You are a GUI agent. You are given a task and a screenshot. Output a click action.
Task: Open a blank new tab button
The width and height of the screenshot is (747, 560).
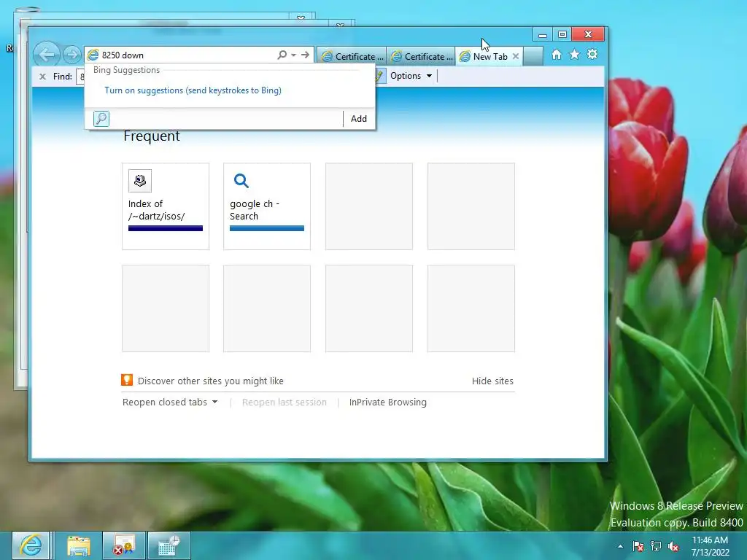point(533,56)
